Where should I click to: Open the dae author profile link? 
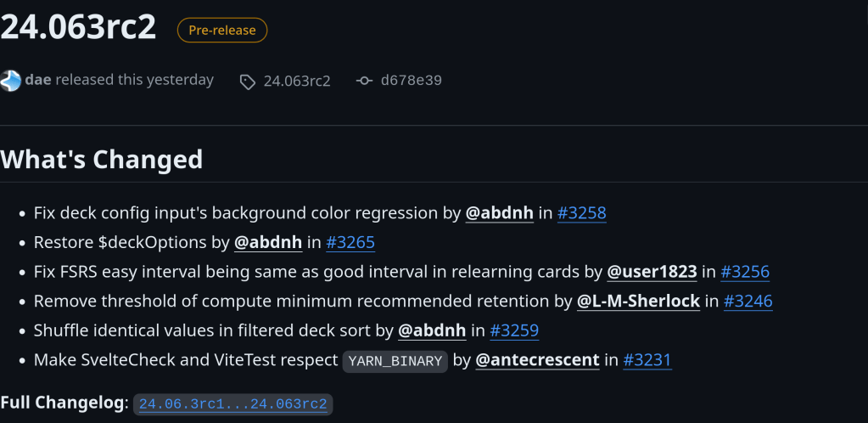[x=38, y=80]
